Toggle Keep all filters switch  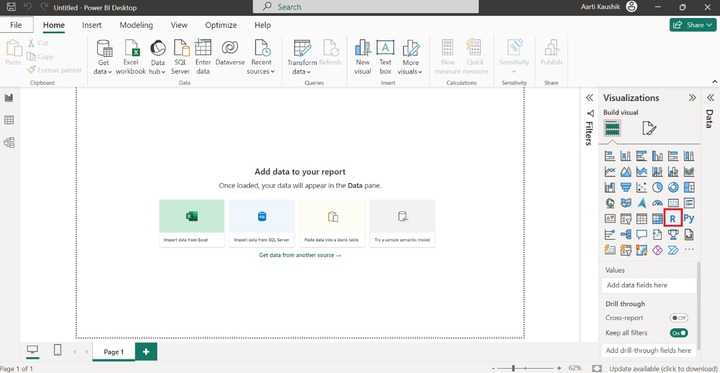click(x=679, y=333)
